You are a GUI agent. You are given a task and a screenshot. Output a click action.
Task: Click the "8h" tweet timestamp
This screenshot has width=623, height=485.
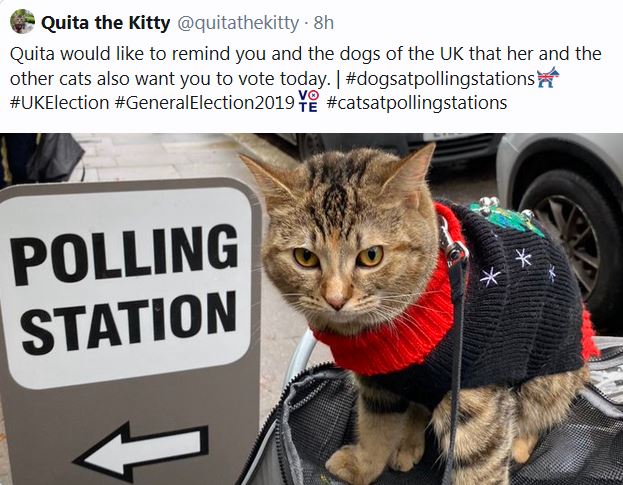(324, 22)
